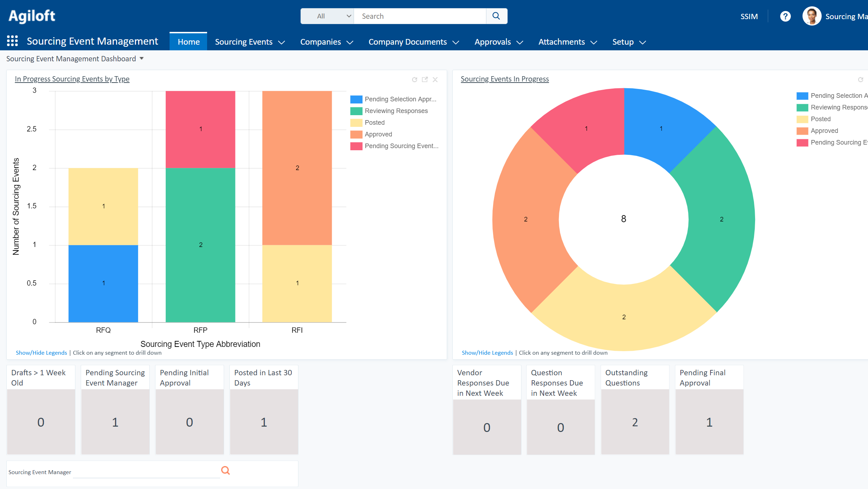The width and height of the screenshot is (868, 489).
Task: Toggle Show/Hide Legends under the bar chart
Action: click(41, 353)
